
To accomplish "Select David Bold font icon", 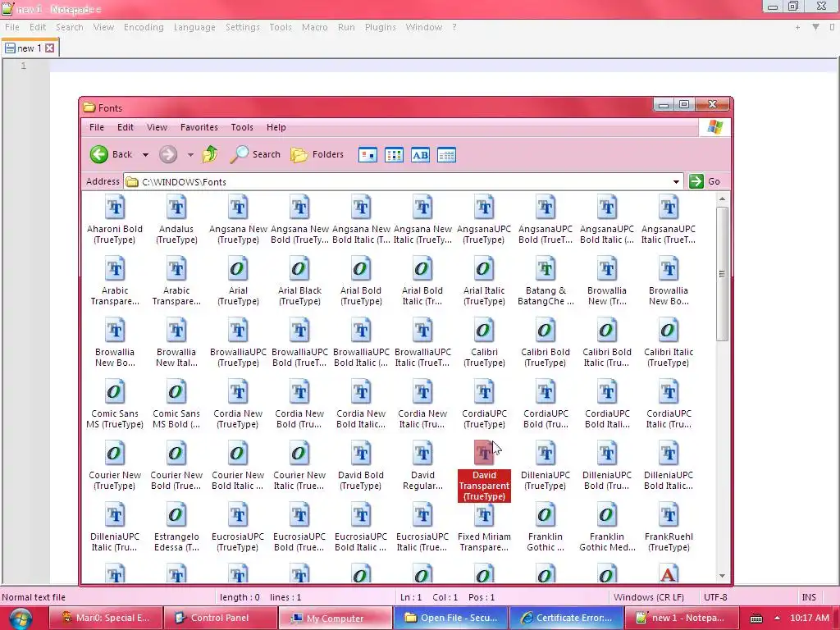I will (361, 454).
